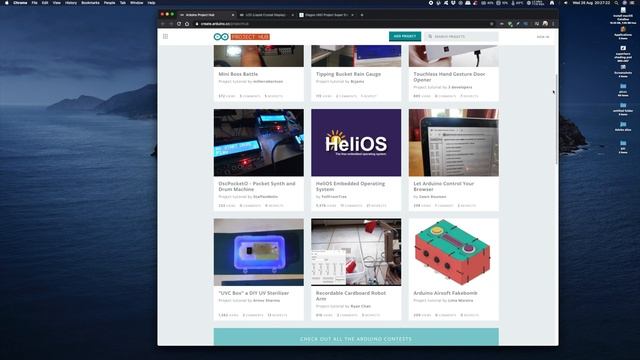The image size is (640, 360).
Task: Open the Apple menu
Action: [x=7, y=3]
